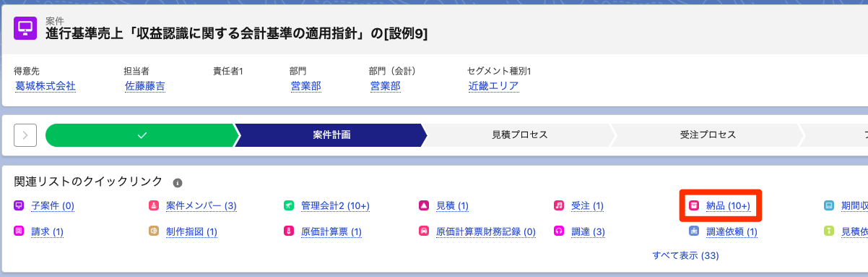Select the 見積プロセス stage
This screenshot has height=277, width=868.
(x=519, y=135)
